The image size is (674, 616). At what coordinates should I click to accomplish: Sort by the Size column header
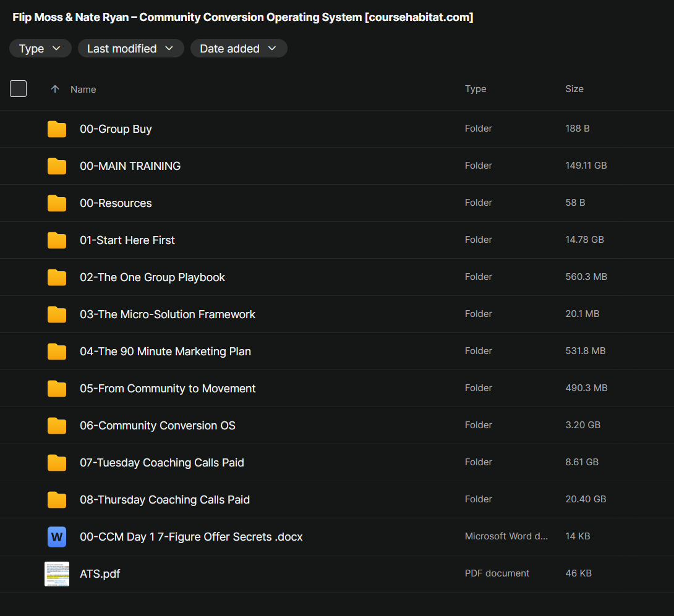pos(574,89)
